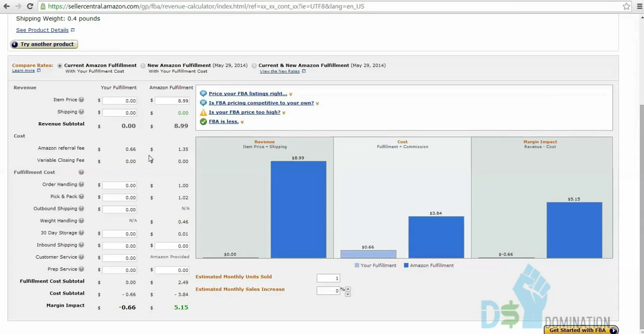This screenshot has width=644, height=334.
Task: Edit the Your Fulfillment Inbound Shipping field
Action: coord(120,245)
